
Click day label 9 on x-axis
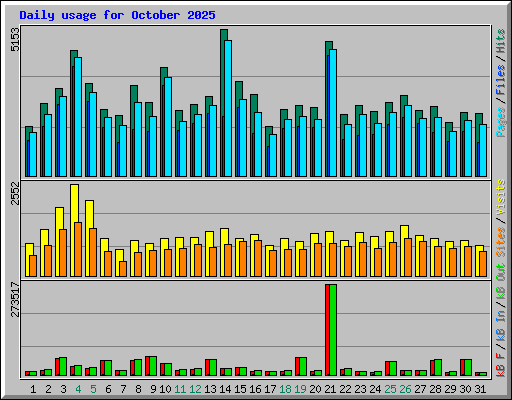click(153, 389)
